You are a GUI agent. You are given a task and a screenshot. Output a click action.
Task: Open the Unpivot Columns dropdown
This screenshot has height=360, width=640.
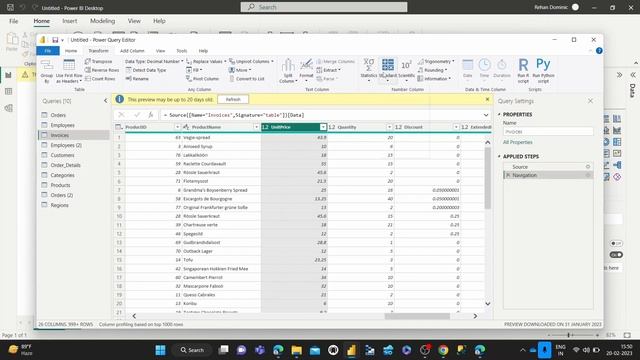coord(251,61)
